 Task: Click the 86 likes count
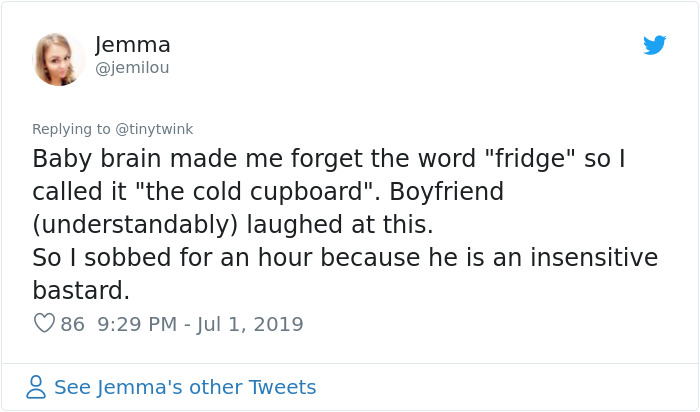click(x=72, y=324)
